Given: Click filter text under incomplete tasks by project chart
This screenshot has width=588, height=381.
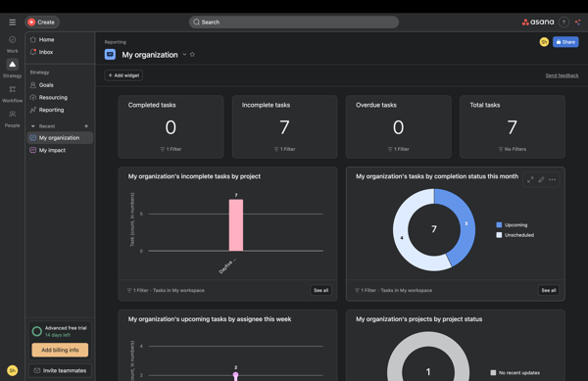Looking at the screenshot, I should coord(167,290).
